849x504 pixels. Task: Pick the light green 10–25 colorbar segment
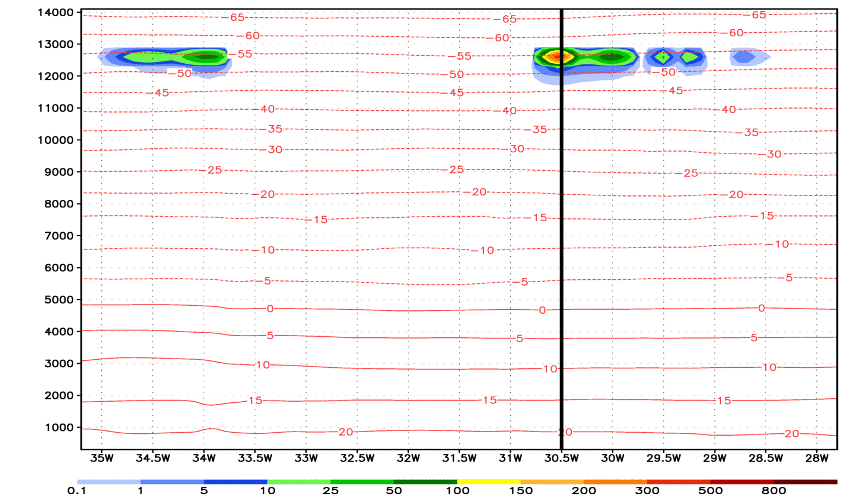pos(299,482)
